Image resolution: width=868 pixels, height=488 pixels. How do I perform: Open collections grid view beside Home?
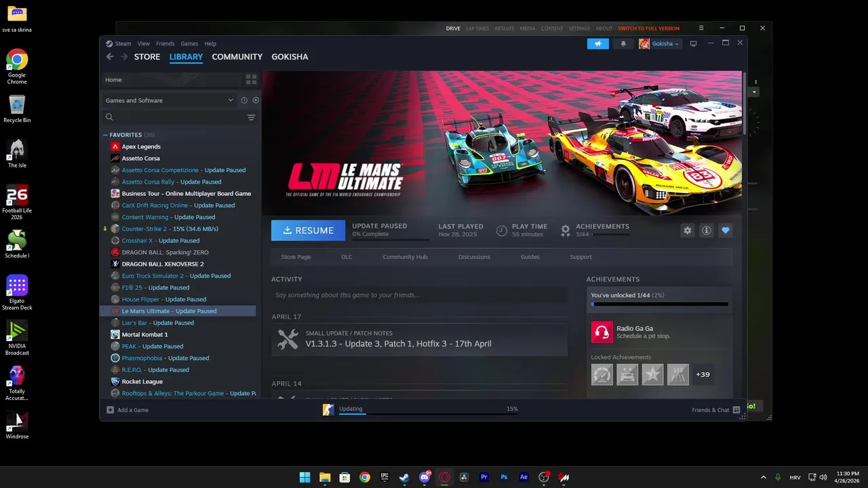pyautogui.click(x=252, y=79)
